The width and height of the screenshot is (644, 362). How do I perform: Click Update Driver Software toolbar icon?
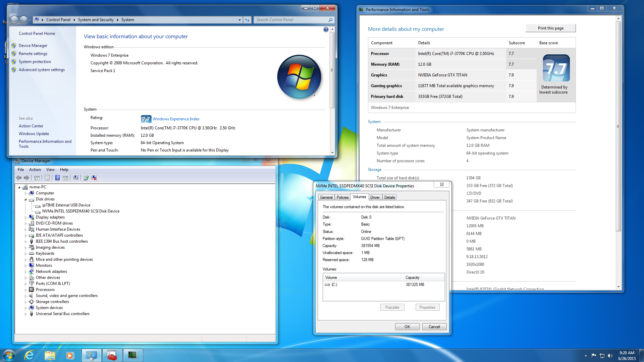click(86, 178)
